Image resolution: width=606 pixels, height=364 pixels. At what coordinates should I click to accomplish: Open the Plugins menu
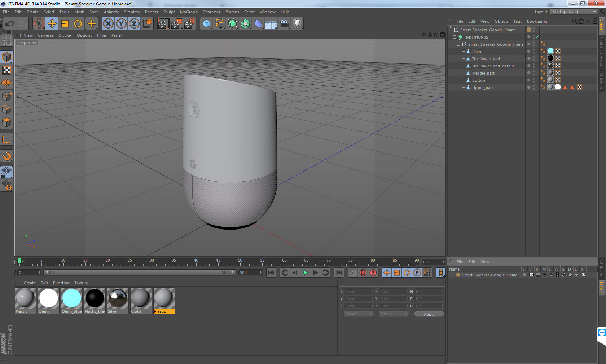(x=232, y=12)
